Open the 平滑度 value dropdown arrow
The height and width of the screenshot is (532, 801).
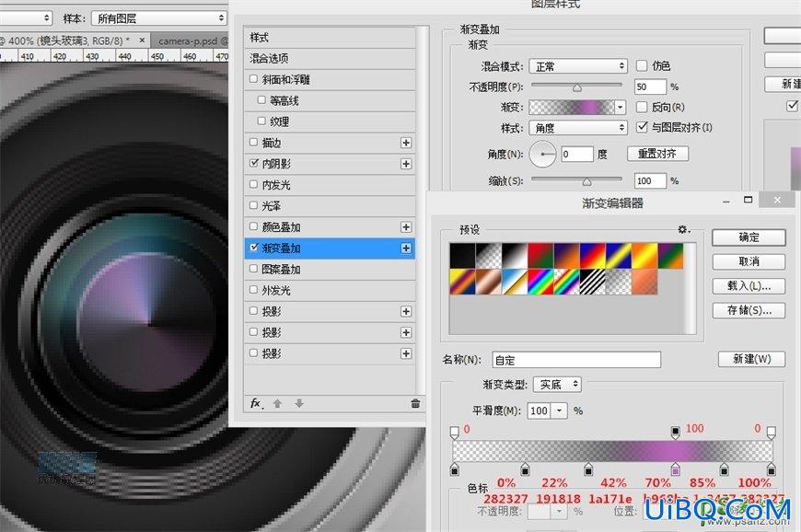pos(560,411)
